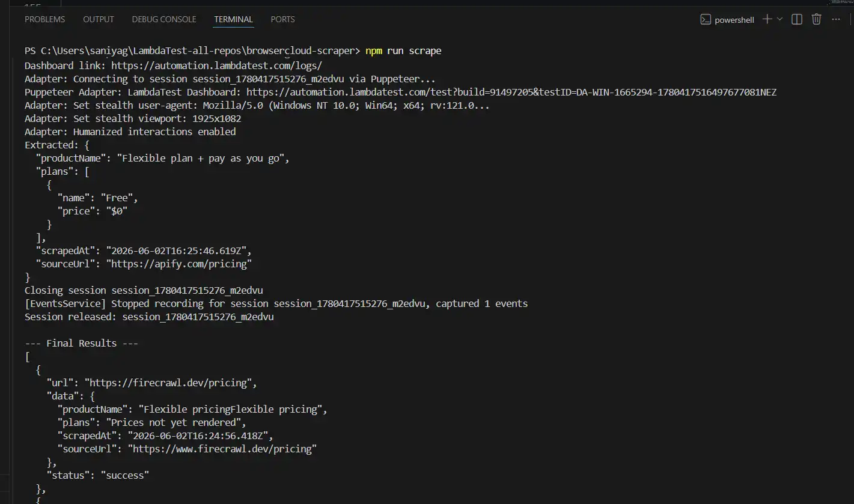Click the "Set stealth viewport: 1925x1082" line

[x=133, y=119]
